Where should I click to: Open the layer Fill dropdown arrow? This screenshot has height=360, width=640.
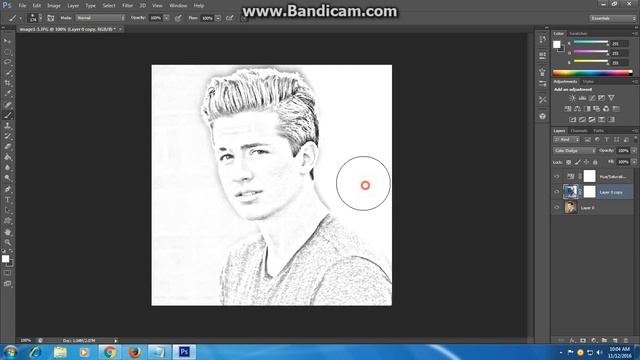coord(634,162)
